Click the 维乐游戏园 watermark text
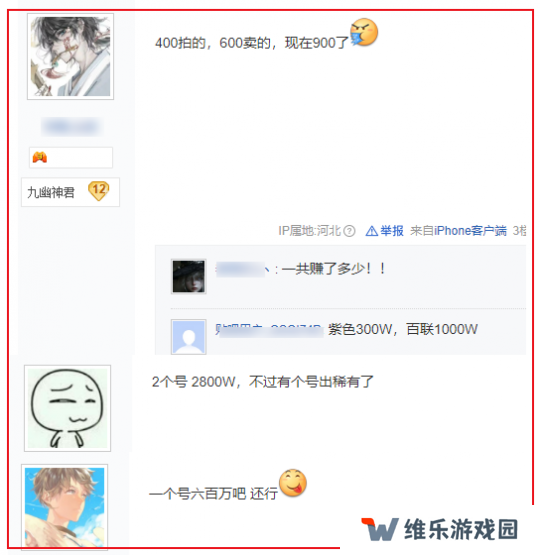The width and height of the screenshot is (540, 555). (x=461, y=530)
